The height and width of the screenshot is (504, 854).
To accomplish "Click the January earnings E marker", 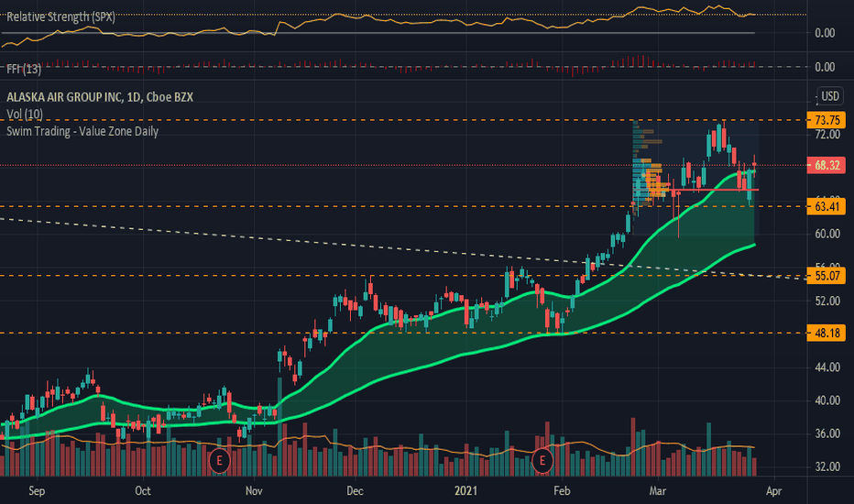I will (542, 461).
